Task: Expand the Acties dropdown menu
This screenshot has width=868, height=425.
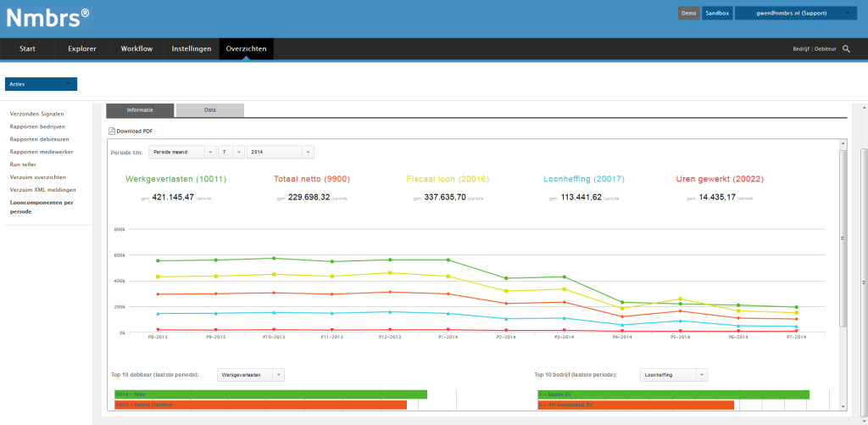Action: tap(41, 84)
